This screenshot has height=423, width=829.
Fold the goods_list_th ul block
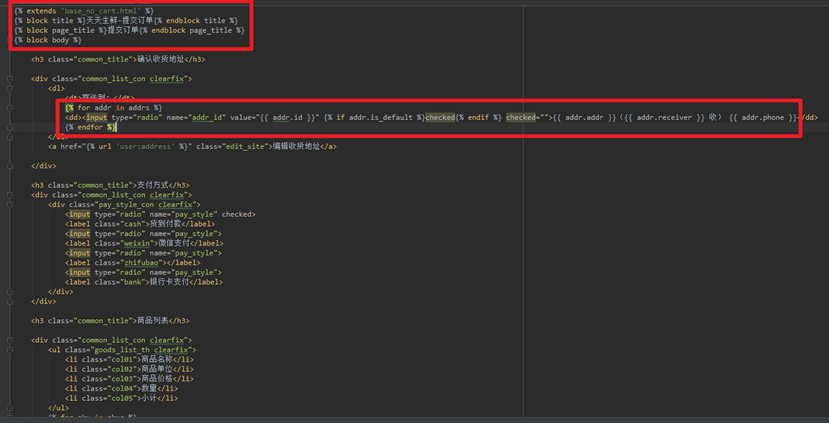(x=10, y=350)
